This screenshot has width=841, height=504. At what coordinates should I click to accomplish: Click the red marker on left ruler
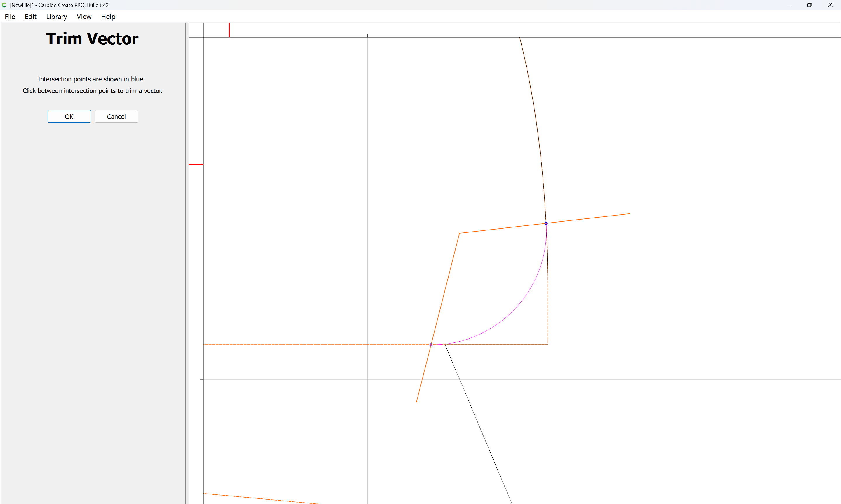196,165
